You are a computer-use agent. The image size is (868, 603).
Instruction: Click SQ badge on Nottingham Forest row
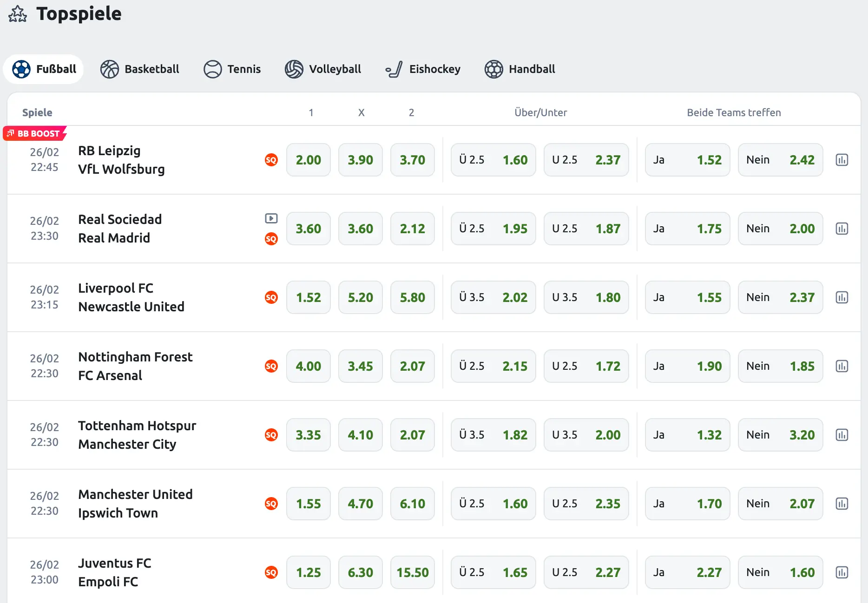tap(271, 366)
